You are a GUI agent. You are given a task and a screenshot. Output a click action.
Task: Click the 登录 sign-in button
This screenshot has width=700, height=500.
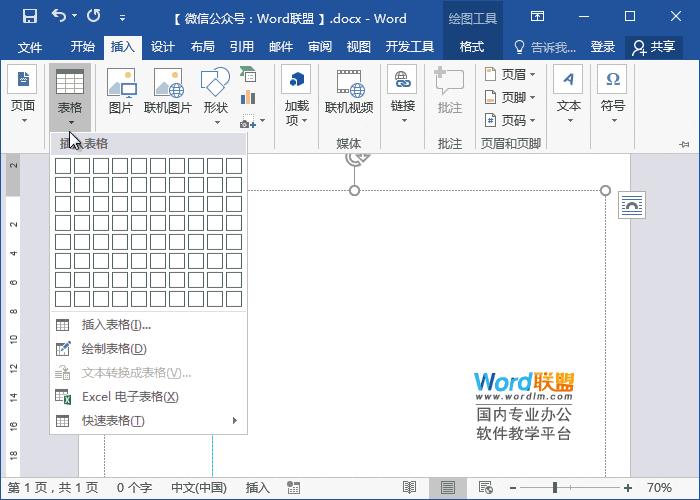(603, 47)
